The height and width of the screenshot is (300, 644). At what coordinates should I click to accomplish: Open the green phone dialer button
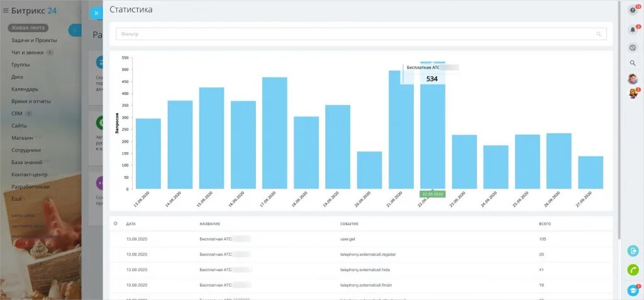pos(633,270)
